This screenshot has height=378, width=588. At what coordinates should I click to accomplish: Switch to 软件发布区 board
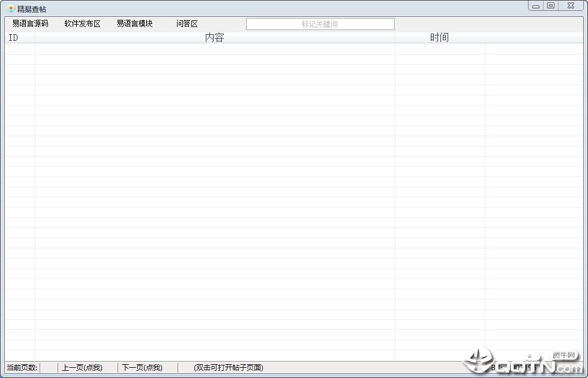83,23
